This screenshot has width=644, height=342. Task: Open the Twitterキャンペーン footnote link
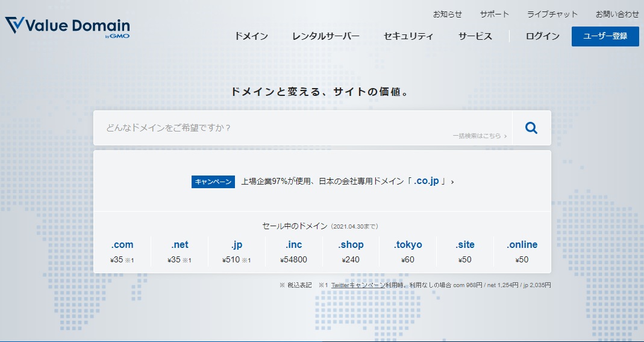point(358,285)
